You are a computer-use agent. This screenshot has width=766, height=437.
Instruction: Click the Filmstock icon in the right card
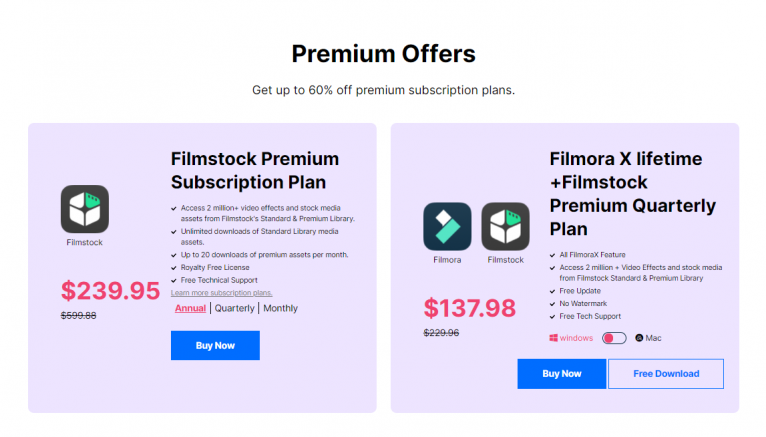click(x=505, y=226)
